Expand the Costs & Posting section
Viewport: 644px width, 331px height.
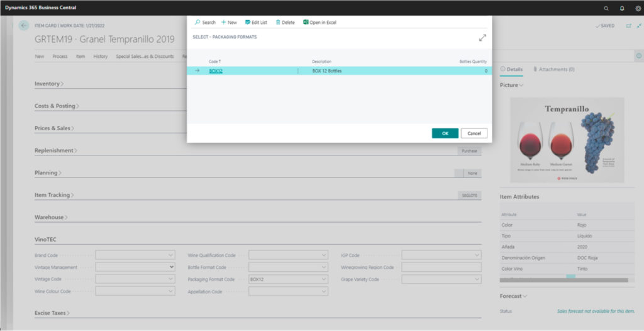coord(57,106)
